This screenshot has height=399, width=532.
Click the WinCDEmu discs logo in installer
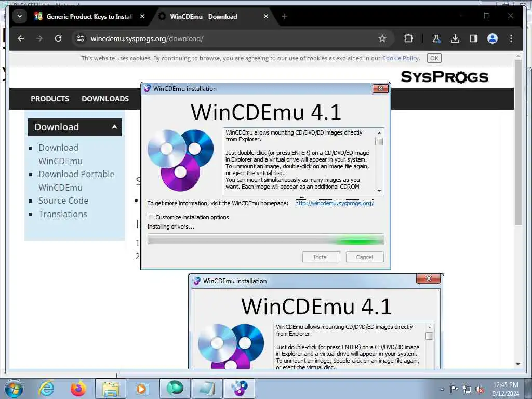(180, 160)
